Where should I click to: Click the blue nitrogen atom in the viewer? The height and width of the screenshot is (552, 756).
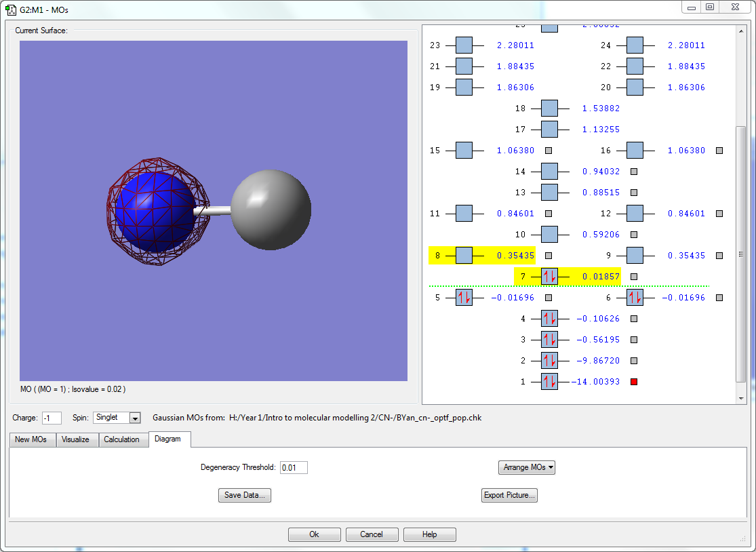click(155, 211)
